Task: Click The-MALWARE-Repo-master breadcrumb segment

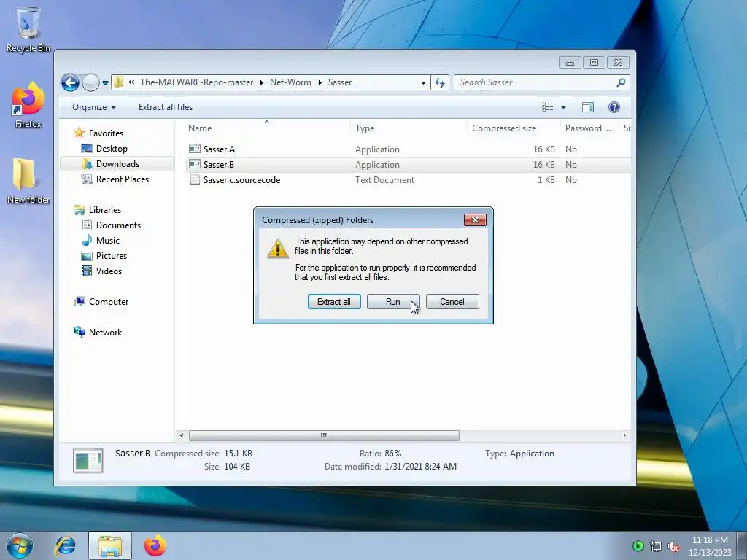Action: tap(196, 82)
